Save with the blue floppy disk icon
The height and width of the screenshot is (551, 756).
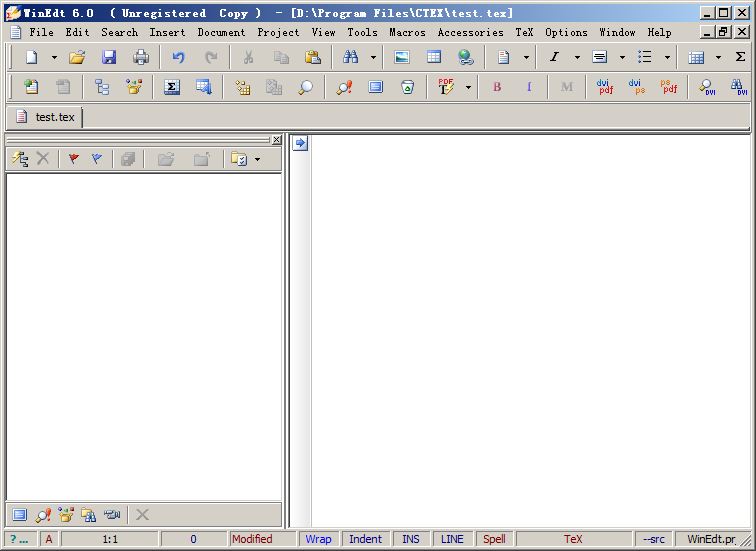109,57
